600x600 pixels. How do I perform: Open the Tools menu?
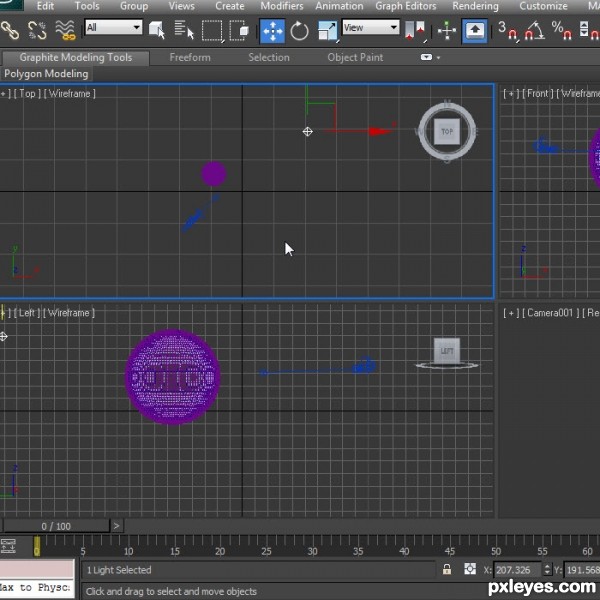coord(87,6)
